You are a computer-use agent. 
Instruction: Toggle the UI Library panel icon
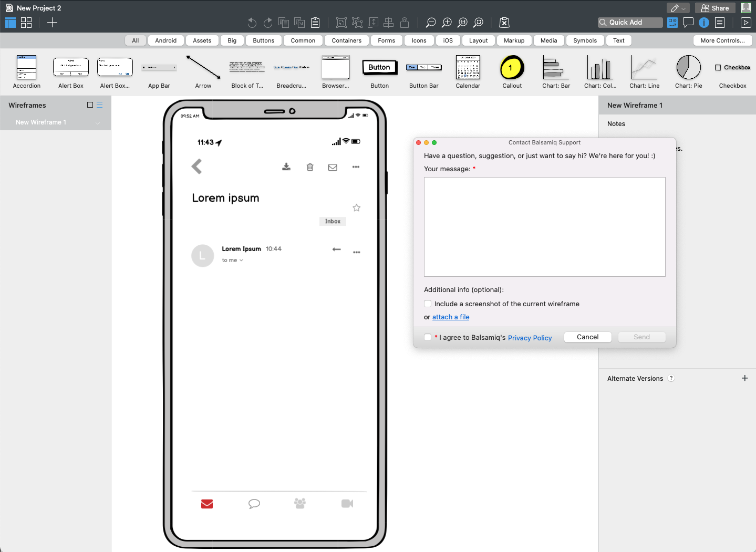[672, 23]
